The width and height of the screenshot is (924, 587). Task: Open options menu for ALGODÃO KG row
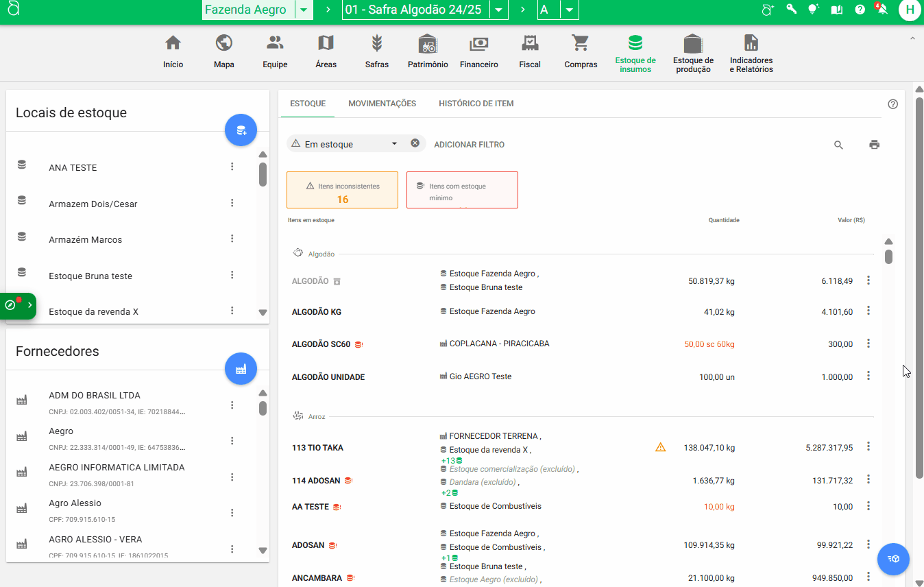(x=868, y=311)
